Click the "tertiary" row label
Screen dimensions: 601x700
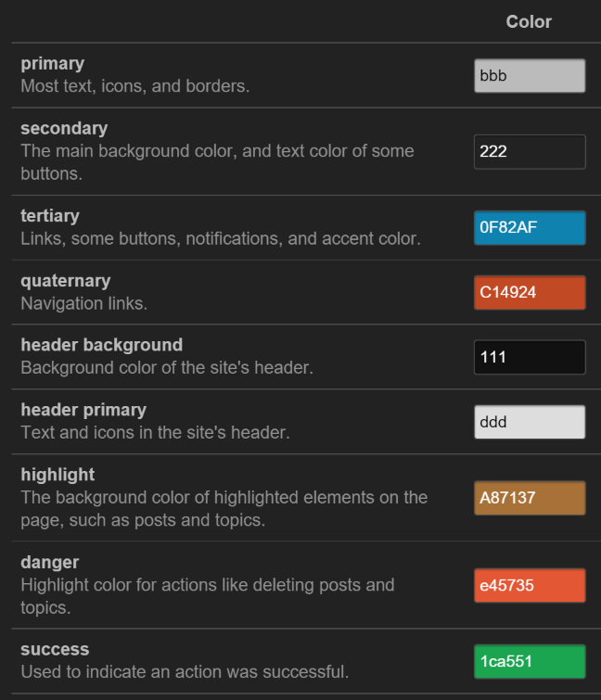click(x=50, y=216)
